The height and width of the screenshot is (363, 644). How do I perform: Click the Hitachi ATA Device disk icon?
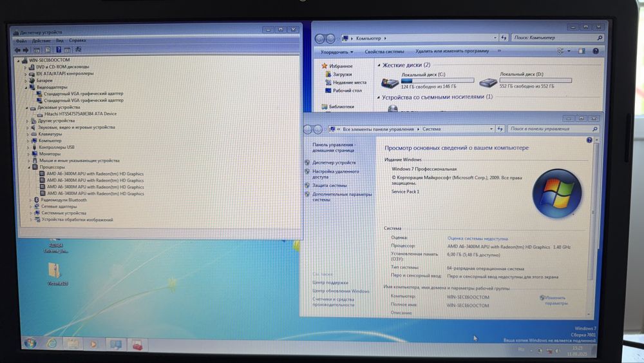(40, 114)
